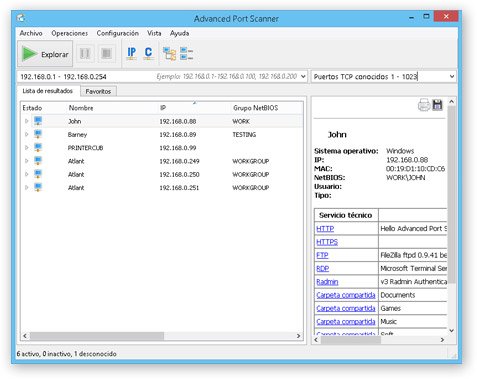477x379 pixels.
Task: Open Carpeta compartida link for Music
Action: (x=346, y=322)
